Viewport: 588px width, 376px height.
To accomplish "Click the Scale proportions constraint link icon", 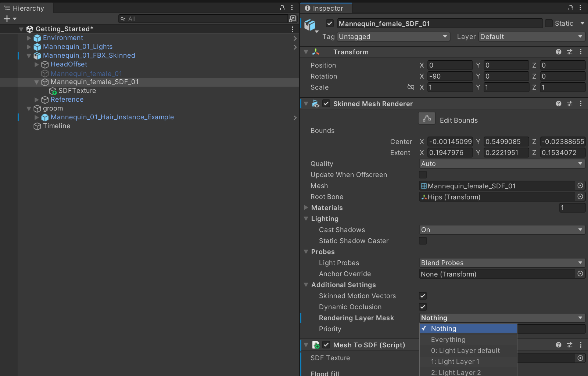I will tap(410, 87).
